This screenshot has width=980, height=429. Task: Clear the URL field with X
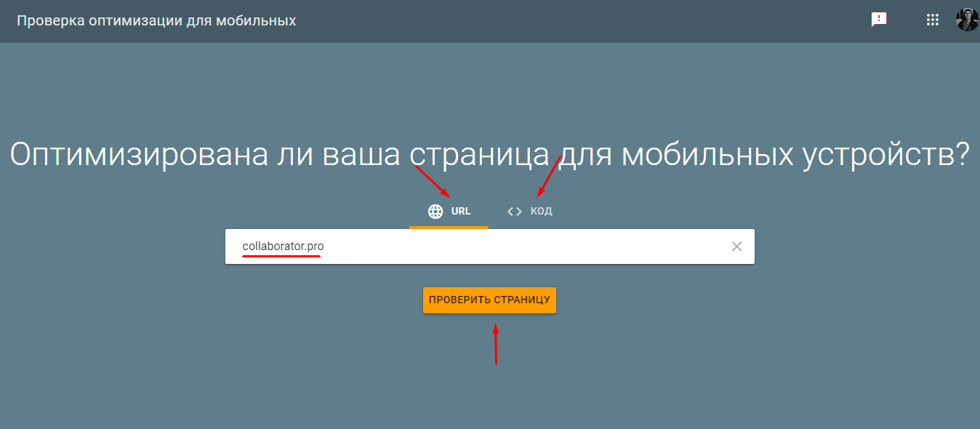click(x=736, y=246)
